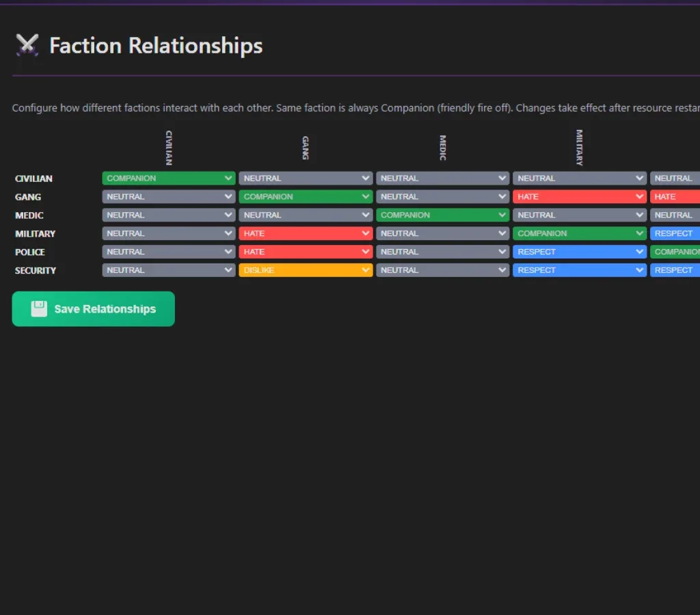Open Civilian row Medic column dropdown
700x615 pixels.
click(x=442, y=178)
